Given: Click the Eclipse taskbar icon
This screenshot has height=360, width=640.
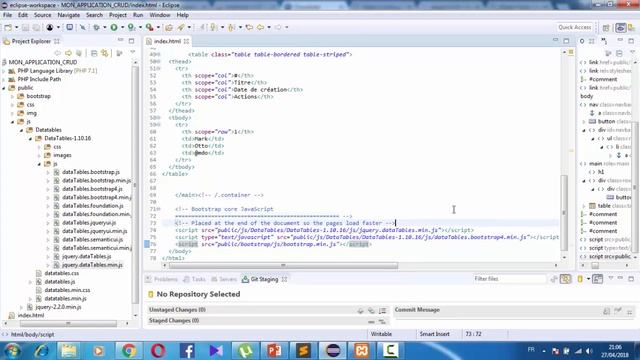Looking at the screenshot, I should (333, 351).
